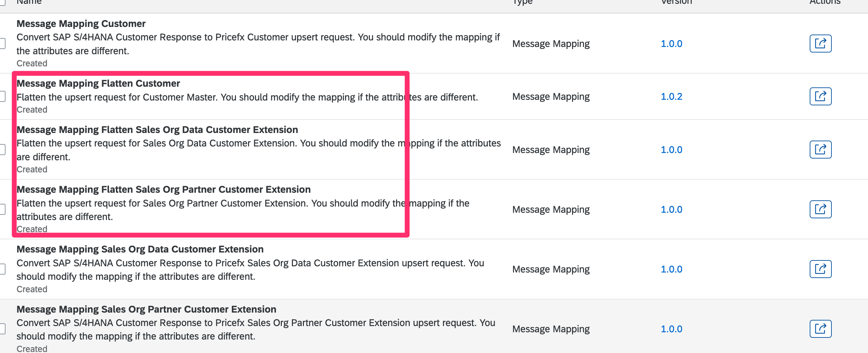
Task: Tick the checkbox for Message Mapping Flatten Customer
Action: coord(2,96)
